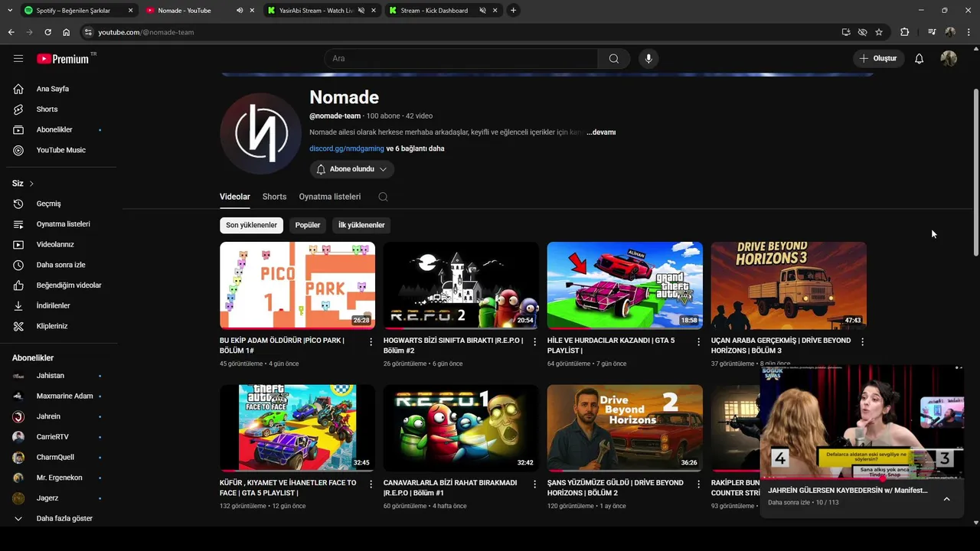
Task: Open the YouTube hamburger guide menu
Action: [18, 58]
